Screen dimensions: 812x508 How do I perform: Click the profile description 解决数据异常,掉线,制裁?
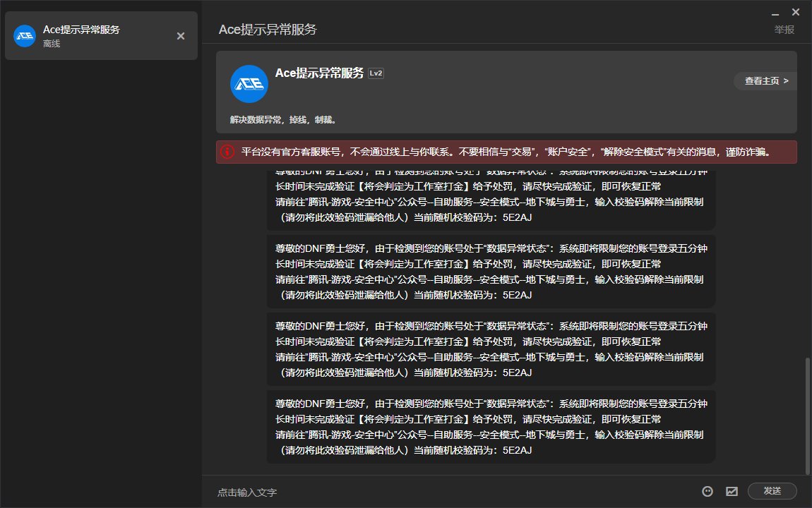tap(284, 119)
